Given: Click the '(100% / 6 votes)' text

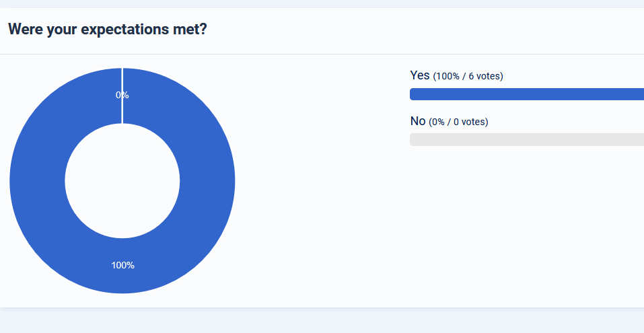Looking at the screenshot, I should pyautogui.click(x=468, y=76).
